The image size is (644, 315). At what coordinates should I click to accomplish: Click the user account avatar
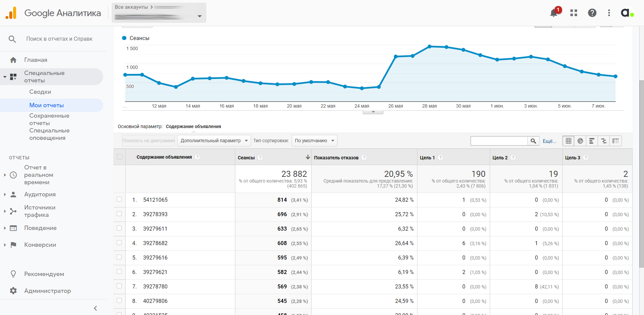[x=627, y=13]
